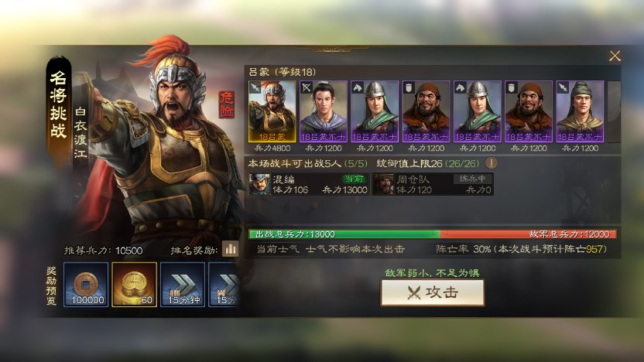The image size is (644, 362).
Task: Select the 周仓队 troop in training
Action: tap(433, 184)
